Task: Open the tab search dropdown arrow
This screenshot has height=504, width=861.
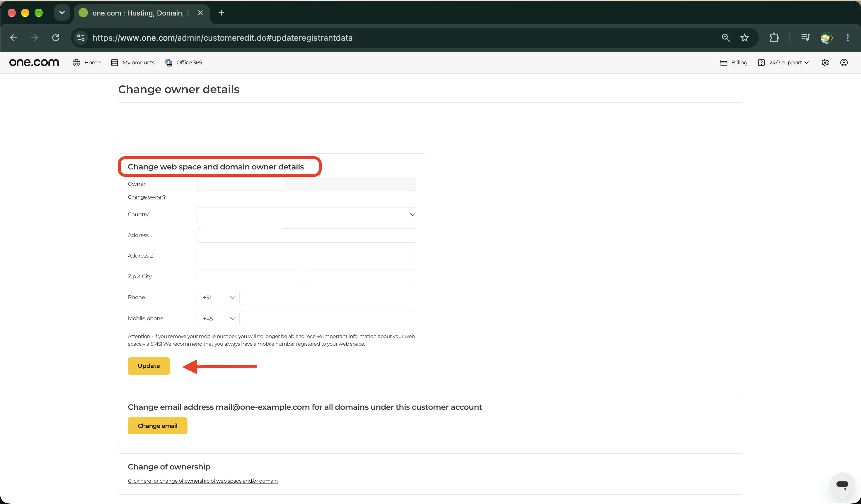Action: (62, 13)
